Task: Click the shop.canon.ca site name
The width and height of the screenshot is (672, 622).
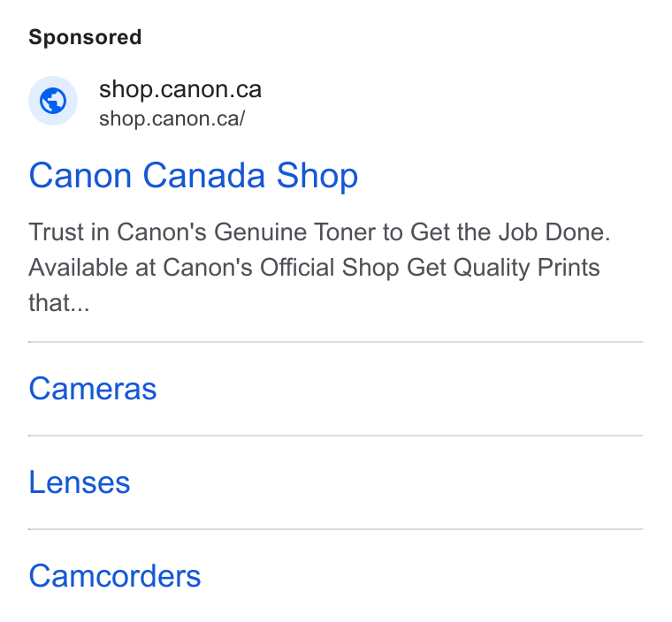Action: [x=180, y=89]
